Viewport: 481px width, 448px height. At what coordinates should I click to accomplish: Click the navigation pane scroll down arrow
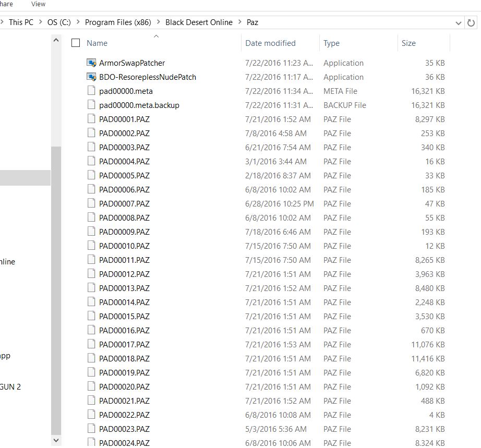(56, 441)
